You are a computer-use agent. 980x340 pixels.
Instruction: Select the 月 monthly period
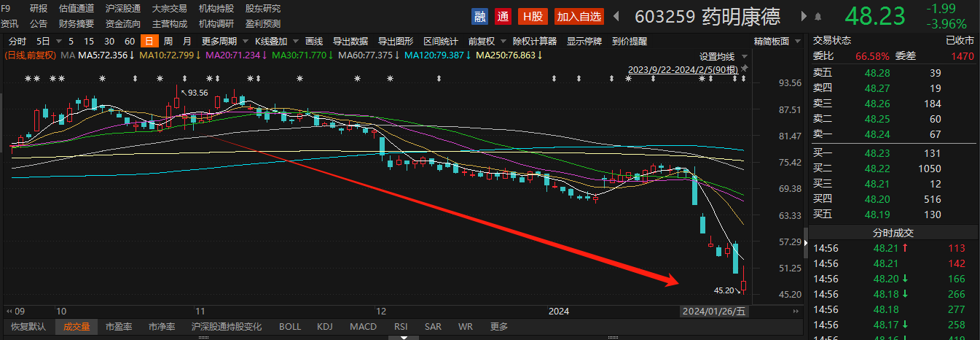(x=187, y=41)
